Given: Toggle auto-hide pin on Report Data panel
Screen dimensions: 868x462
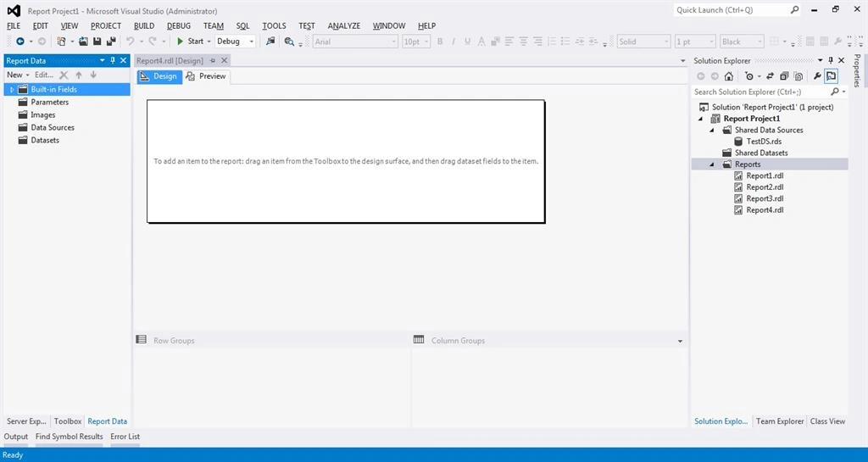Looking at the screenshot, I should 113,60.
